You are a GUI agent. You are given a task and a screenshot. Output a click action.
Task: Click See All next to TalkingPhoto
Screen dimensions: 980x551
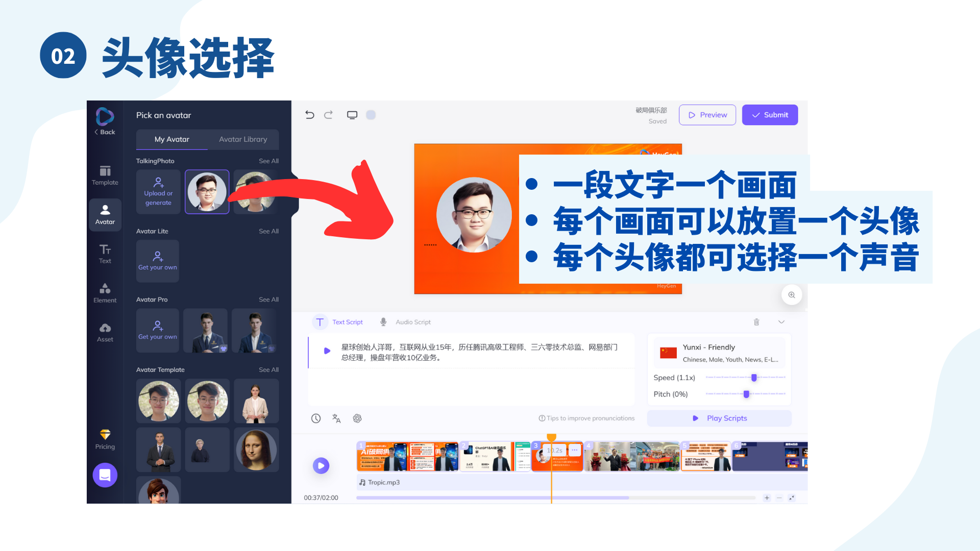tap(268, 161)
